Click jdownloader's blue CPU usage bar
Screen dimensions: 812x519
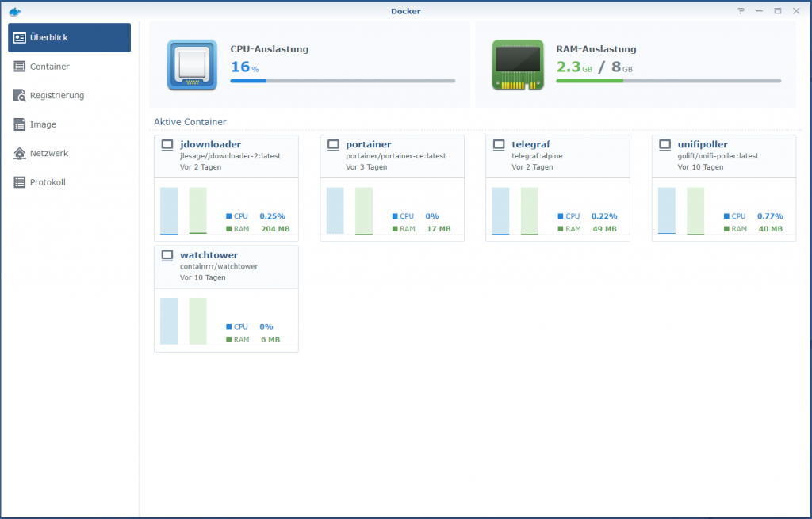pyautogui.click(x=169, y=211)
